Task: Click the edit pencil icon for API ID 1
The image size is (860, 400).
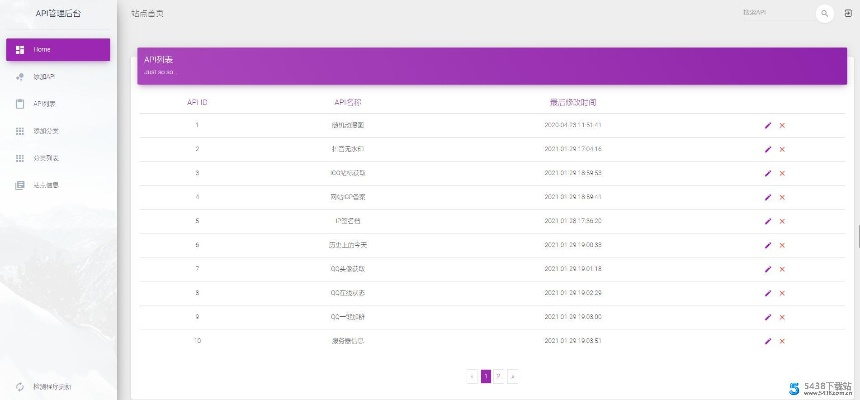Action: [768, 125]
